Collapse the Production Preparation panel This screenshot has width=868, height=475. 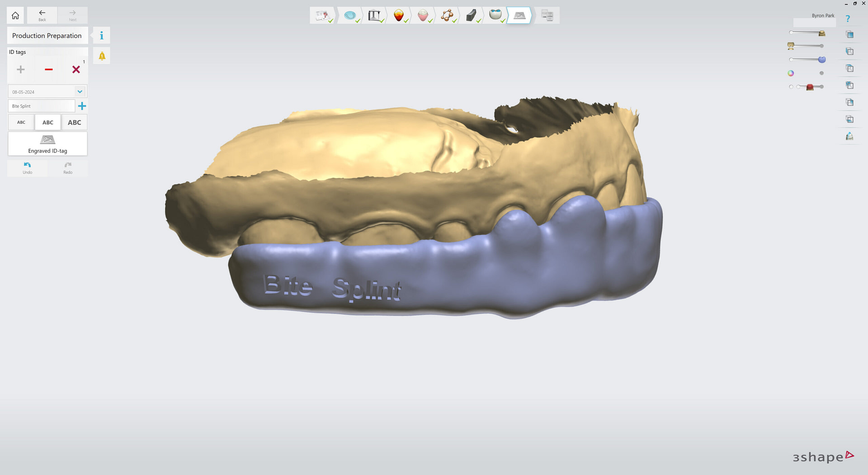pyautogui.click(x=47, y=35)
